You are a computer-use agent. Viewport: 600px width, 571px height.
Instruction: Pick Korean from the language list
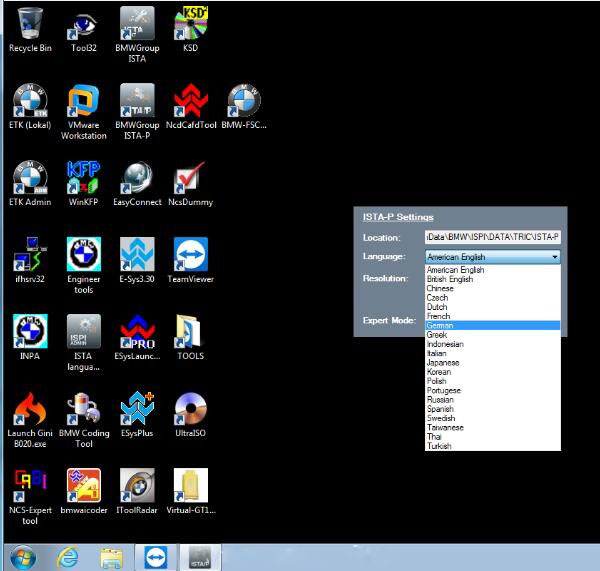pyautogui.click(x=492, y=372)
